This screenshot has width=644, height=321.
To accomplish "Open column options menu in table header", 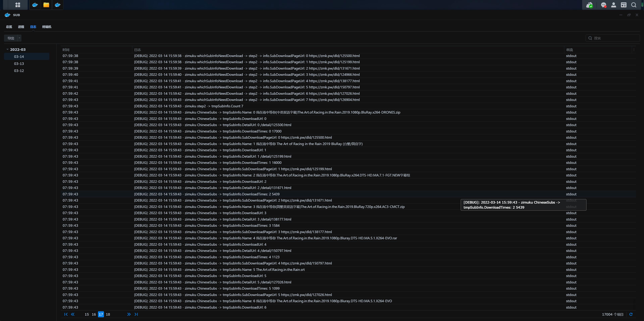I will pos(634,50).
